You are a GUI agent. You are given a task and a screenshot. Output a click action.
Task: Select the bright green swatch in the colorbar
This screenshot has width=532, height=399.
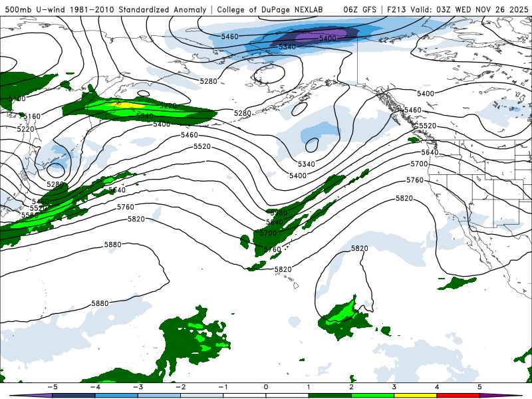click(372, 396)
